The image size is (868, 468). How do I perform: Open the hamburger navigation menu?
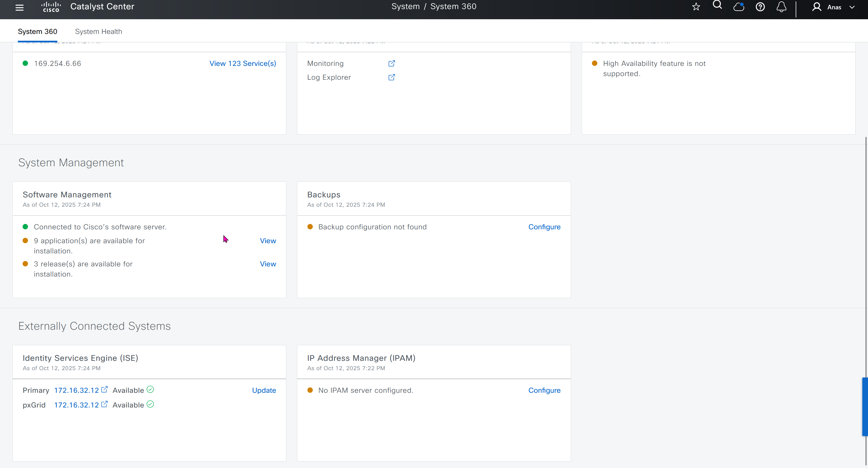(19, 7)
